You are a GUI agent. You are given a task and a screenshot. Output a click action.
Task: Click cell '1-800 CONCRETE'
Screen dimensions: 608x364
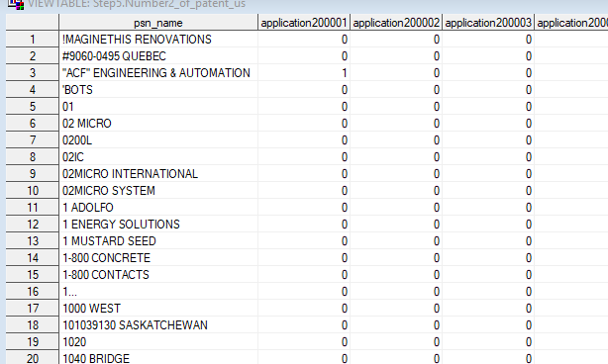click(x=158, y=258)
